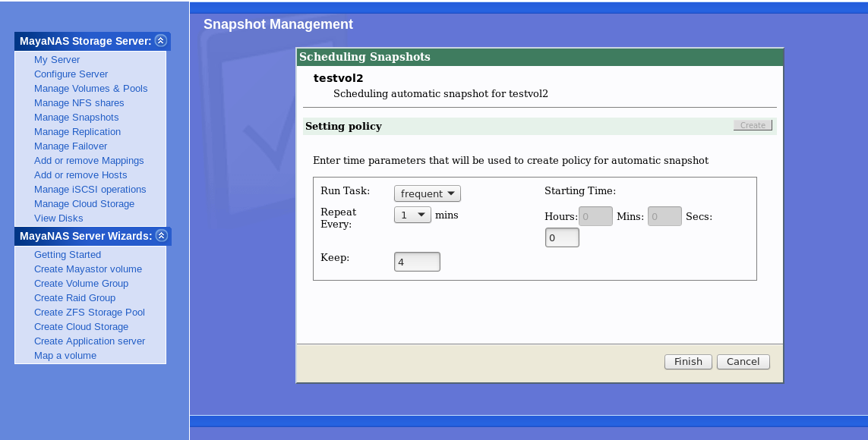
Task: Start the Create ZFS Storage Pool wizard
Action: tap(89, 313)
